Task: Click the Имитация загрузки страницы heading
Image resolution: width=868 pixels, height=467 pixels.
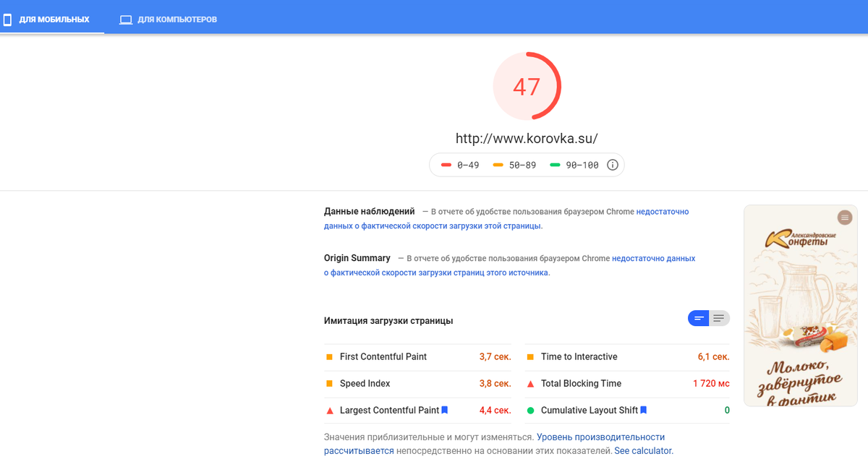Action: point(388,320)
